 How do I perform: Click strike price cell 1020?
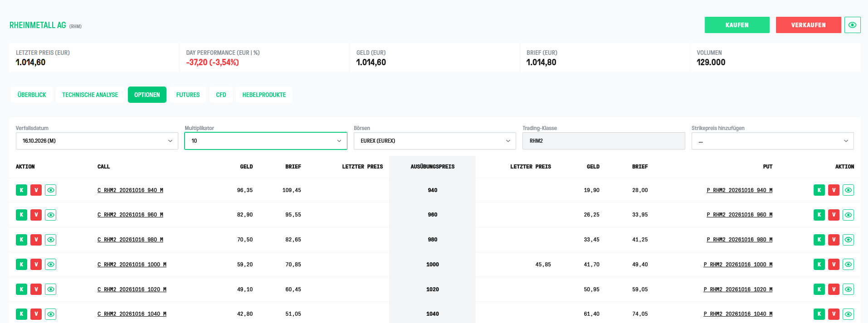[433, 289]
